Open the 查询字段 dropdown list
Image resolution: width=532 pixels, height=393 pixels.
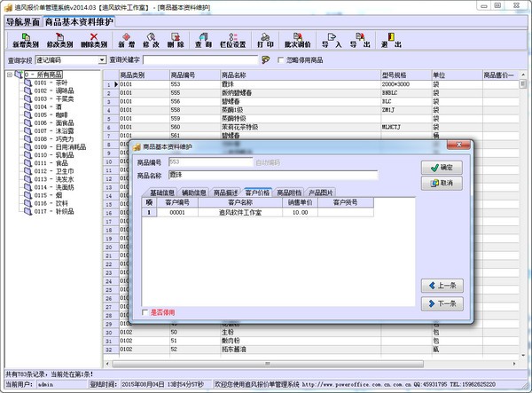click(x=102, y=59)
